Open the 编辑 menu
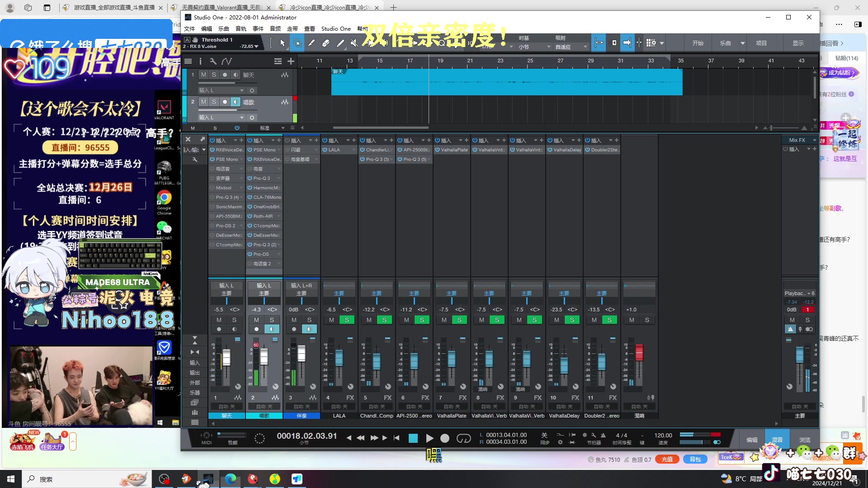Screen dimensions: 868x488 click(207, 28)
